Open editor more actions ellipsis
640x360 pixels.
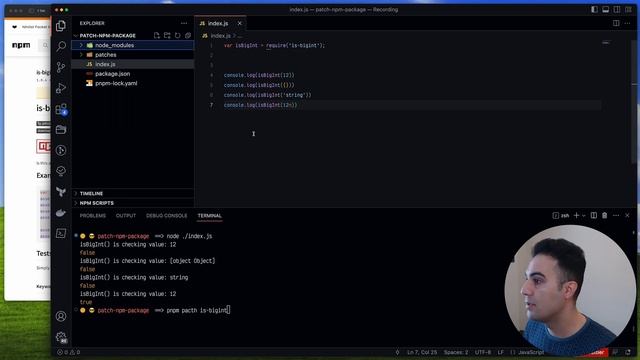pos(627,23)
